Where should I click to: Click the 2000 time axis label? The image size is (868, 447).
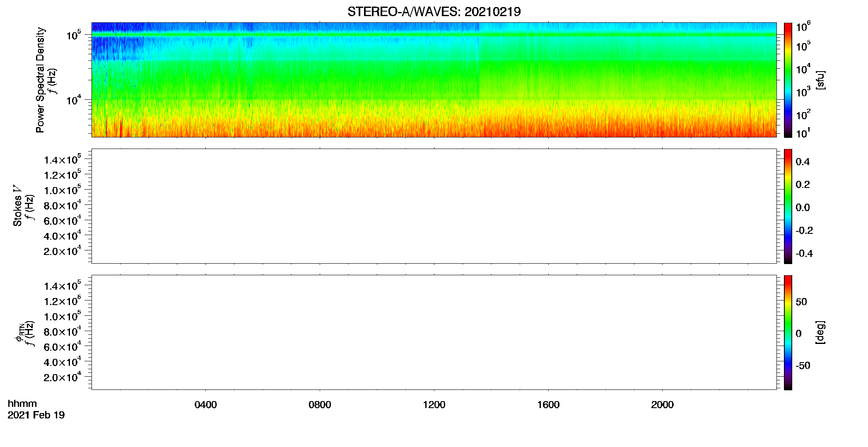662,405
